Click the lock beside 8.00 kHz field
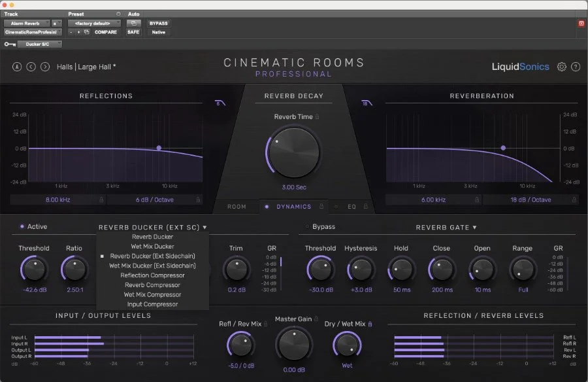Screen dimensions: 588x382 pyautogui.click(x=101, y=200)
